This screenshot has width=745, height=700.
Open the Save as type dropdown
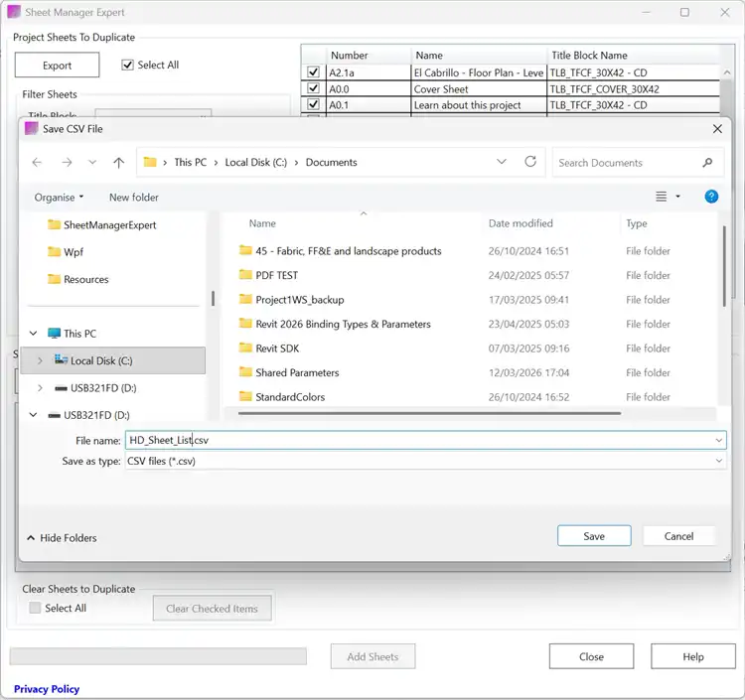719,461
